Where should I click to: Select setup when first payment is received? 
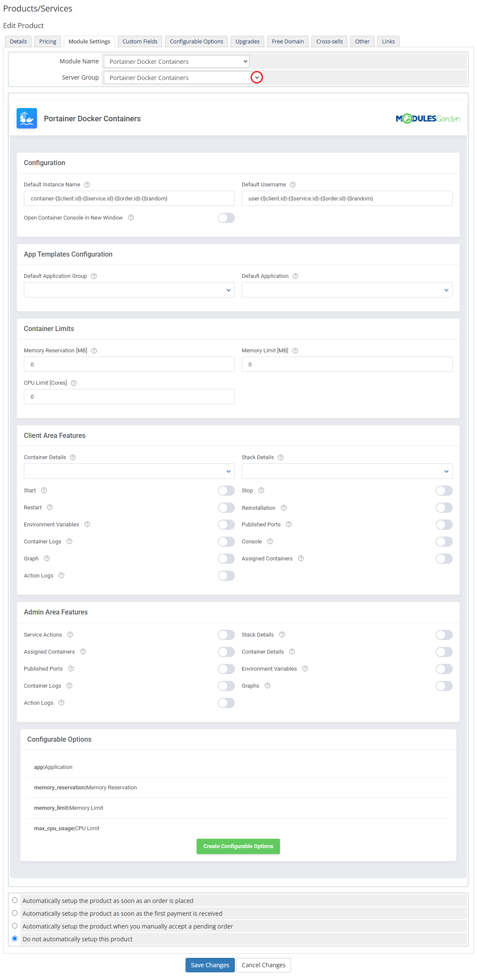(x=15, y=913)
